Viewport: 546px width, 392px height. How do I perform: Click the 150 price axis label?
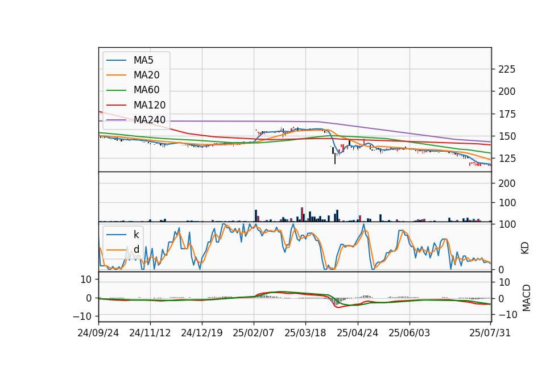[x=507, y=136]
